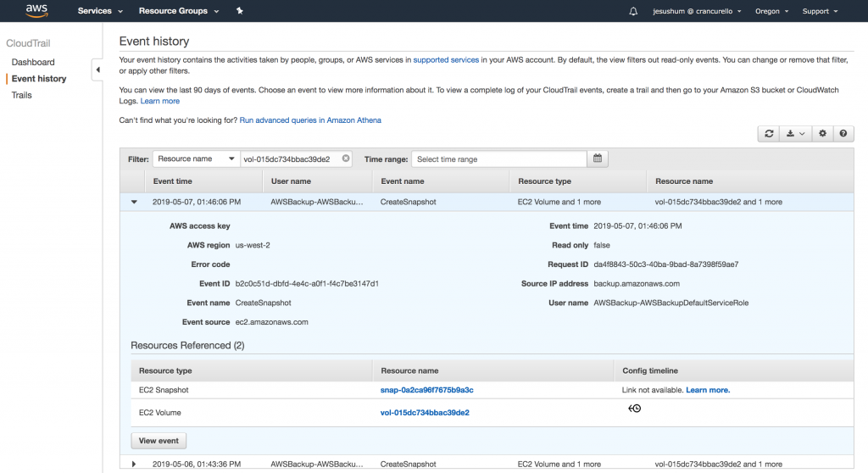Refresh the event history list
Viewport: 868px width, 473px height.
click(769, 134)
